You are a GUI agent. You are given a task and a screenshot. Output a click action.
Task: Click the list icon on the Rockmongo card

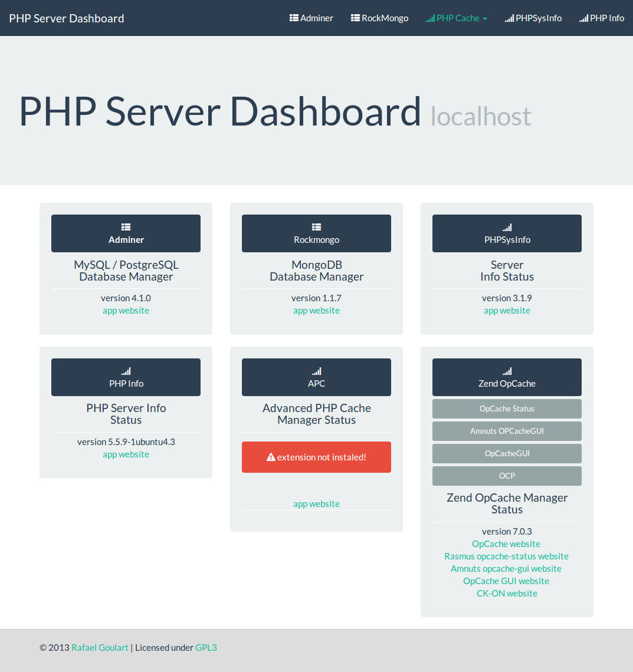316,227
